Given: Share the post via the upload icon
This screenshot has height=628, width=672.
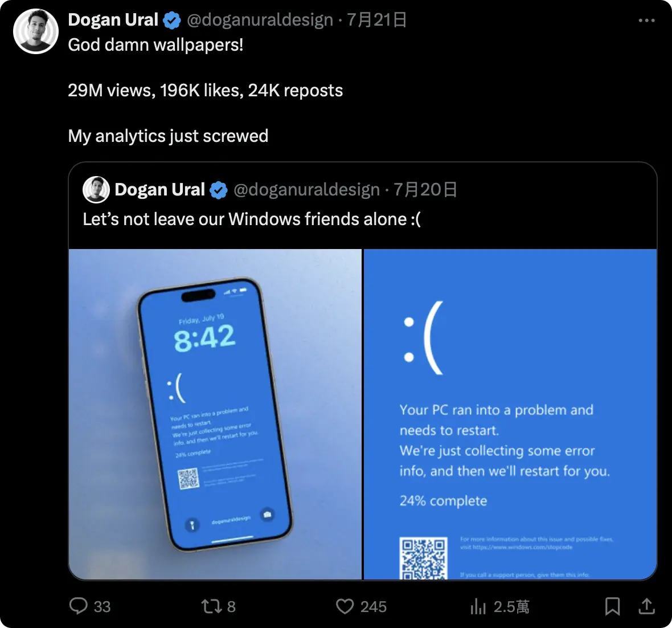Looking at the screenshot, I should tap(647, 606).
